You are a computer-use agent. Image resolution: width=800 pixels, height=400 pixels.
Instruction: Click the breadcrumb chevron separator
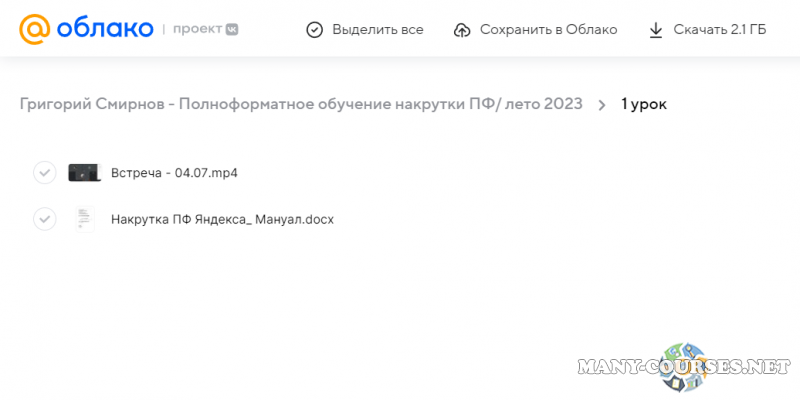tap(602, 104)
